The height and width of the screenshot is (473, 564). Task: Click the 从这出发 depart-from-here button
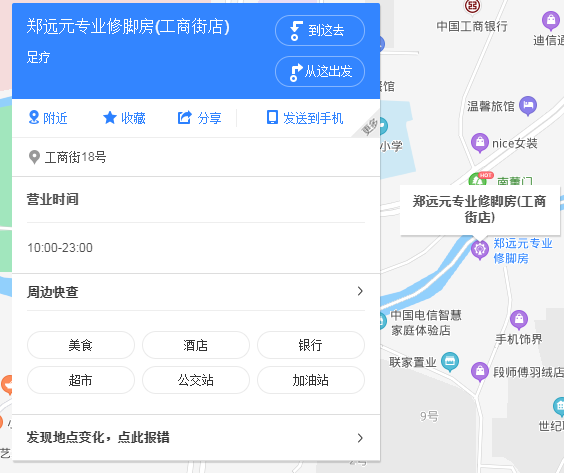(x=320, y=71)
